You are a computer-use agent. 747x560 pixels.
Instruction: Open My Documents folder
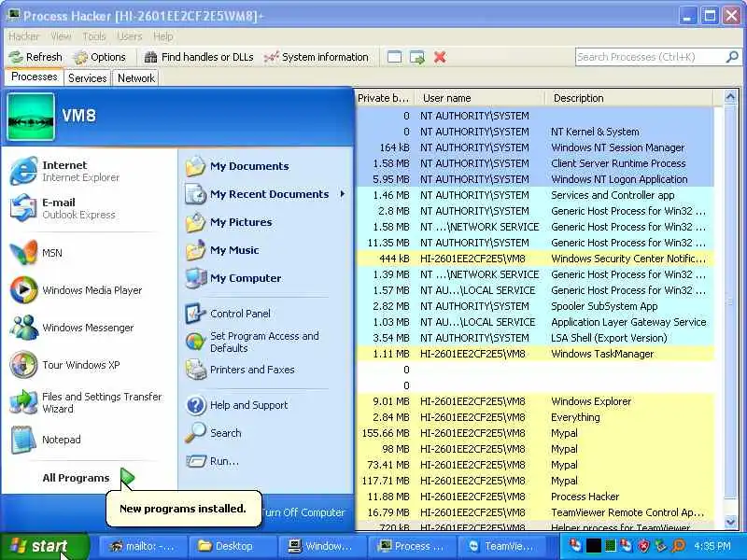(x=266, y=166)
